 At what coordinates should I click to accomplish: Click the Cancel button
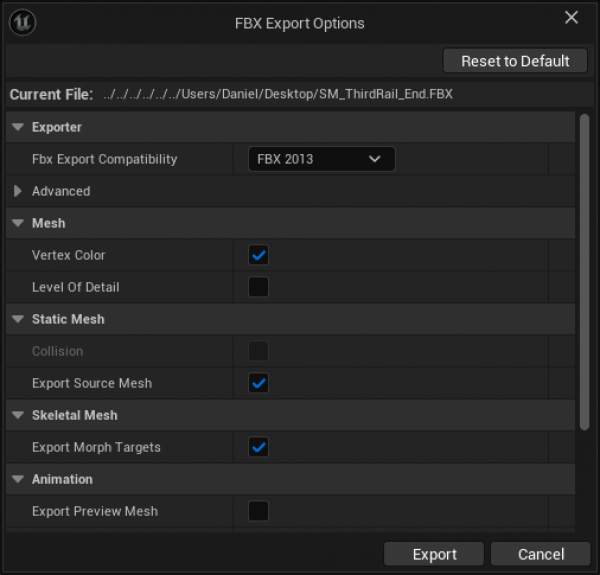[541, 554]
